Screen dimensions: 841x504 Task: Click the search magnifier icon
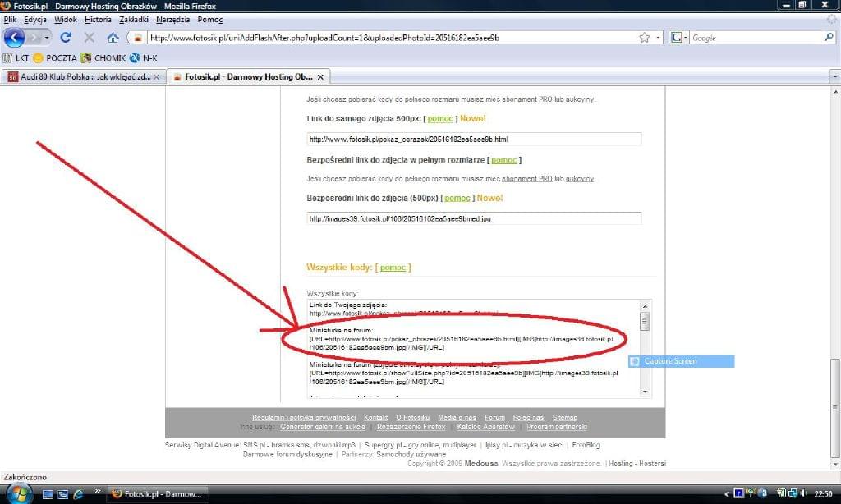coord(829,37)
